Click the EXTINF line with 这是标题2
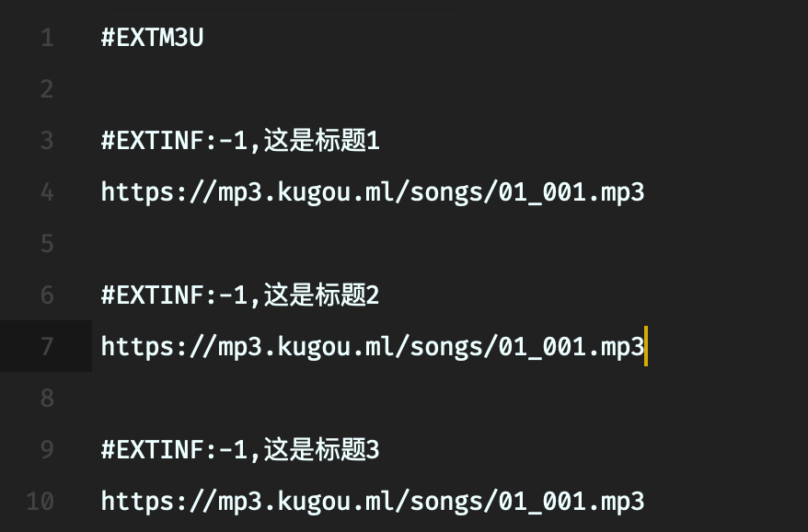This screenshot has width=808, height=532. (240, 295)
